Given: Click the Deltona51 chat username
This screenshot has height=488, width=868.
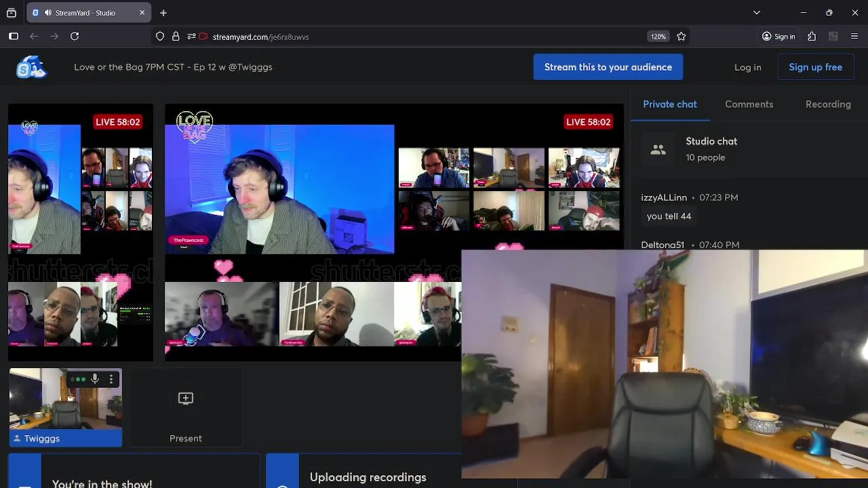Looking at the screenshot, I should [x=663, y=245].
